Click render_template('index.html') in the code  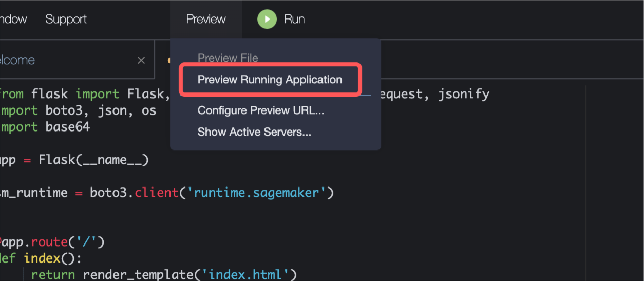(190, 275)
